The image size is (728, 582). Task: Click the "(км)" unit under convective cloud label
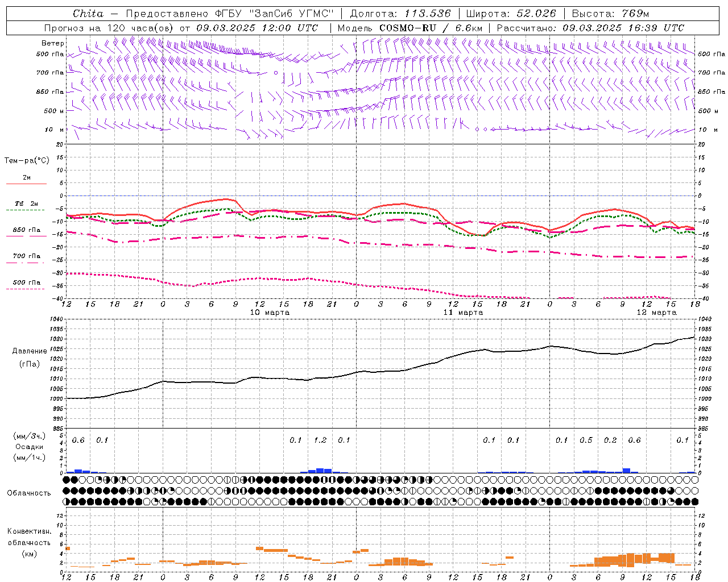29,554
